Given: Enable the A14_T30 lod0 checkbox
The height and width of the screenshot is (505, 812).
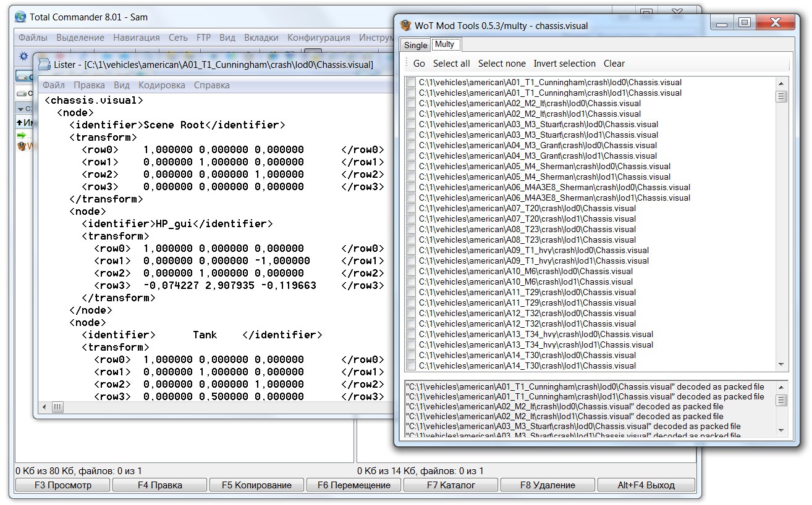Looking at the screenshot, I should point(411,356).
